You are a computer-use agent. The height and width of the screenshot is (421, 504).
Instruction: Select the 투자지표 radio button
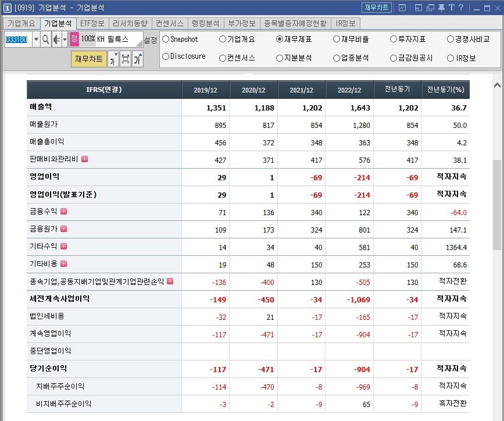(394, 39)
